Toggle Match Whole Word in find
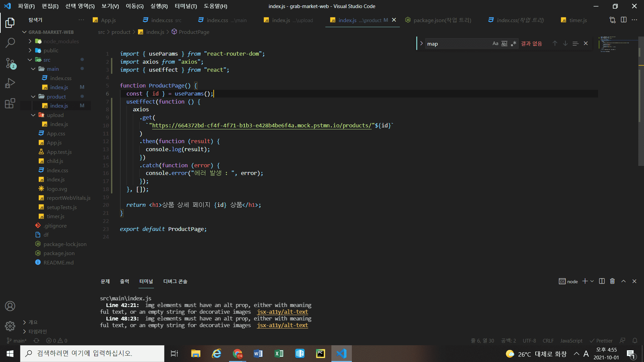644x362 pixels. click(x=504, y=44)
